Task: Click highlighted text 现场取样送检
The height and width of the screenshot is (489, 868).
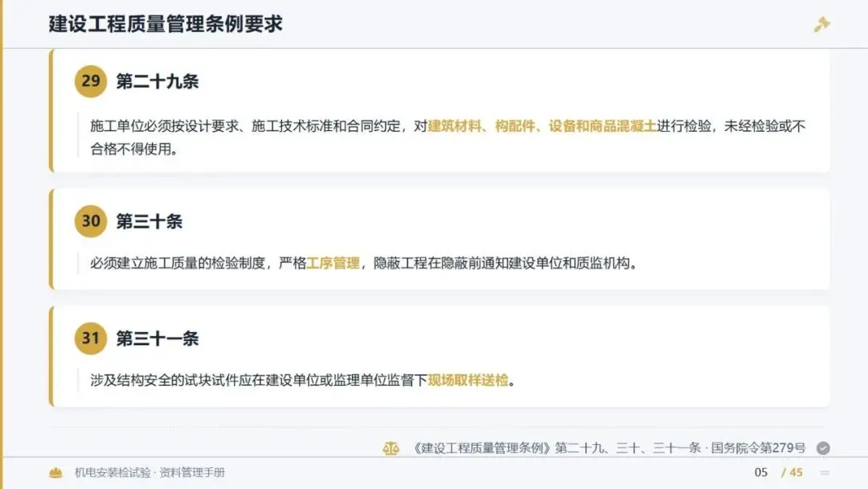Action: pyautogui.click(x=468, y=380)
